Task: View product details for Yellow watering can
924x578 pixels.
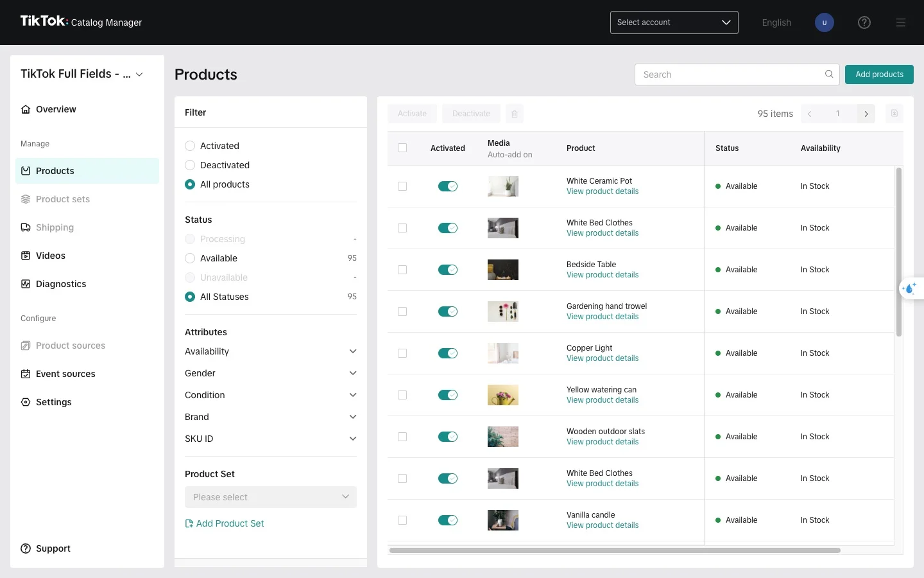Action: [x=603, y=400]
